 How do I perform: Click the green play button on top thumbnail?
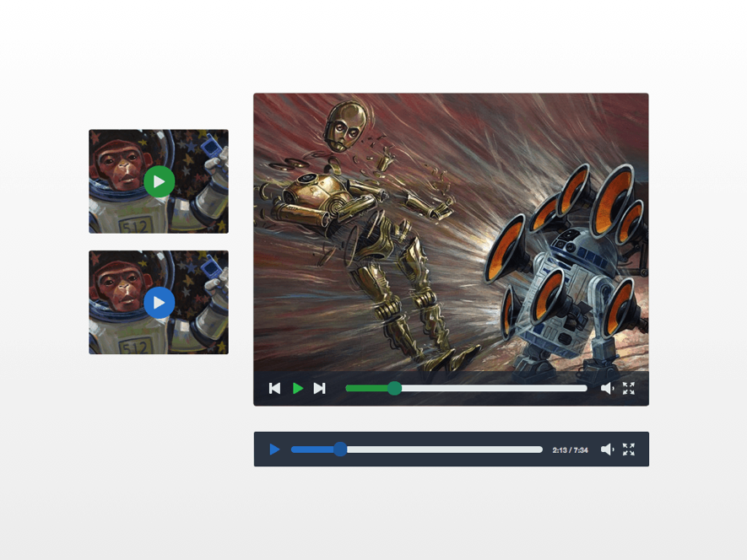click(160, 181)
